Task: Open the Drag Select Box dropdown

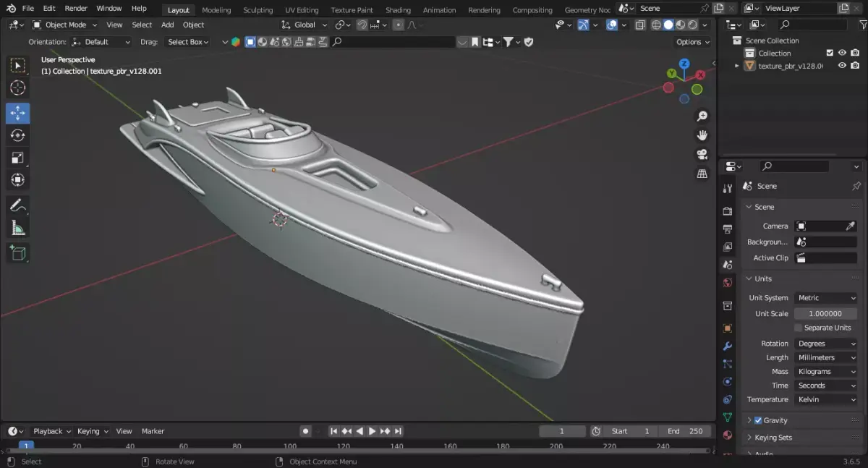Action: [187, 42]
